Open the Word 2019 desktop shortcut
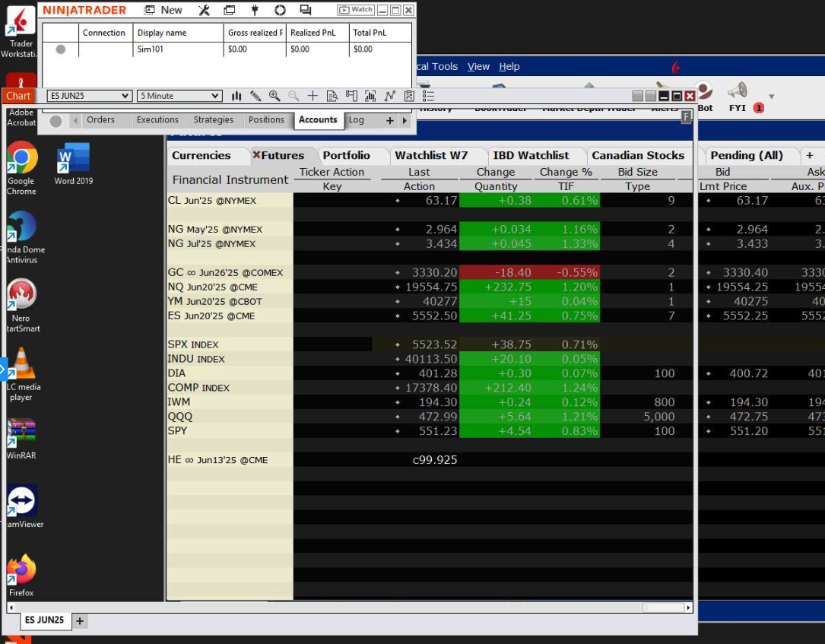The height and width of the screenshot is (644, 825). 74,163
